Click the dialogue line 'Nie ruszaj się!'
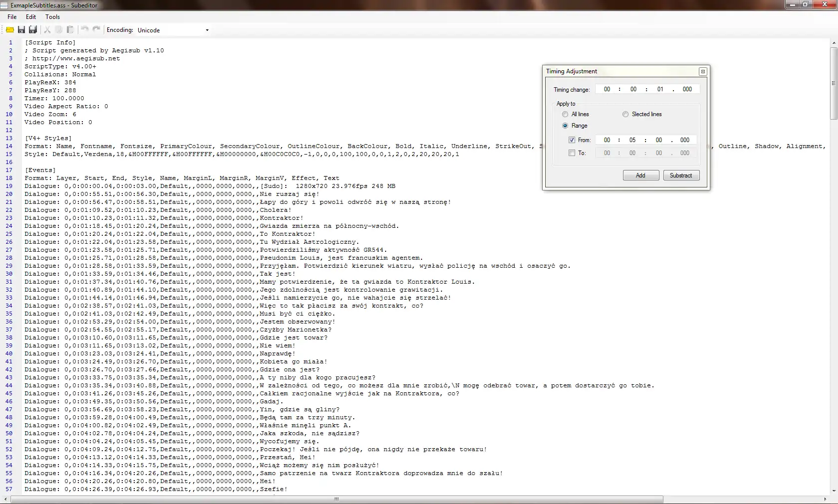This screenshot has width=838, height=504. pos(172,194)
